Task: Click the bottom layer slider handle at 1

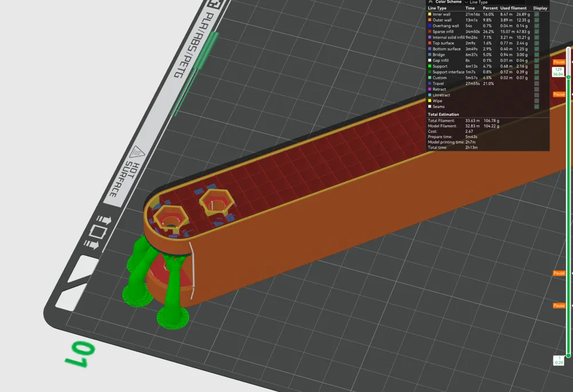Action: tap(568, 355)
